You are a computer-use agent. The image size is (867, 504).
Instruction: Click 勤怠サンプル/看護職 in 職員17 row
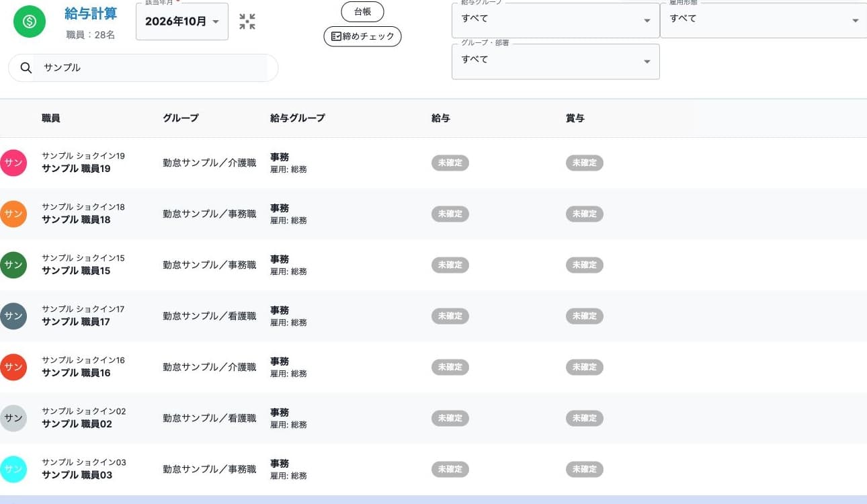pos(210,316)
